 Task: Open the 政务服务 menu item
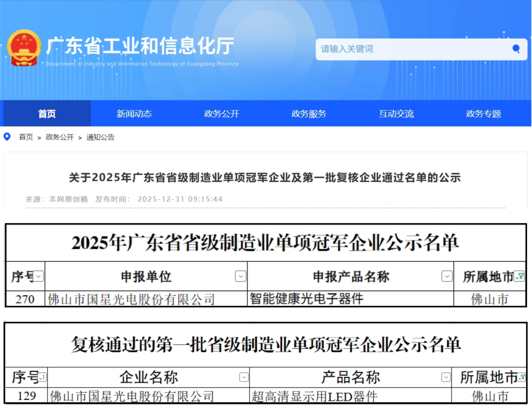point(309,113)
